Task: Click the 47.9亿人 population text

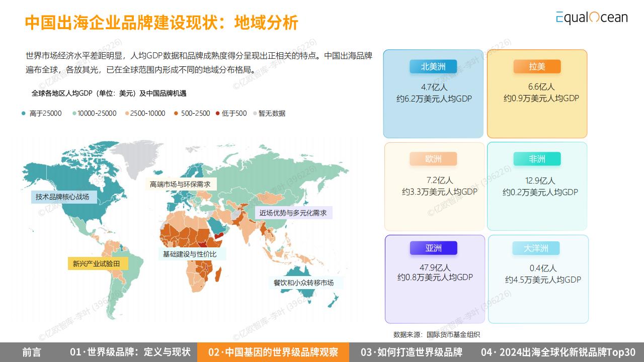Action: coord(435,267)
